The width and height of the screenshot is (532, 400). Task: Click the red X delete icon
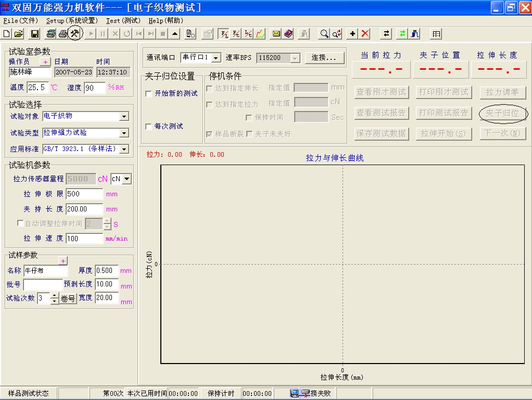click(365, 34)
